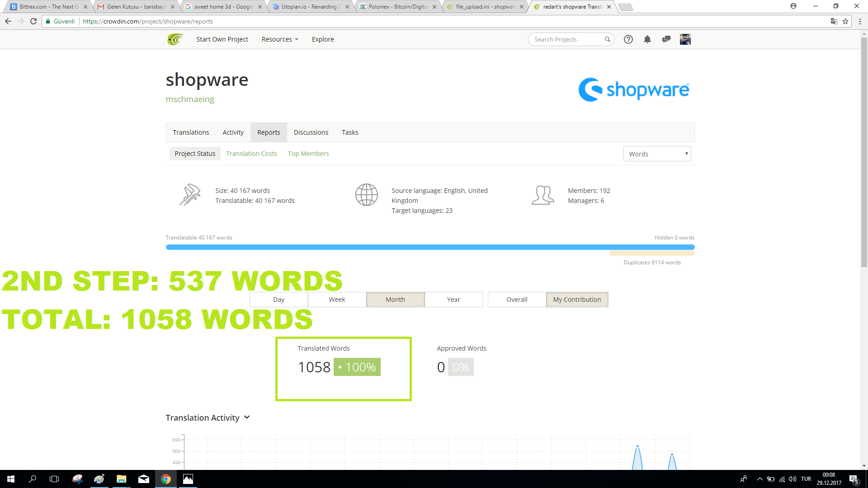
Task: Open the Words unit dropdown
Action: click(657, 154)
